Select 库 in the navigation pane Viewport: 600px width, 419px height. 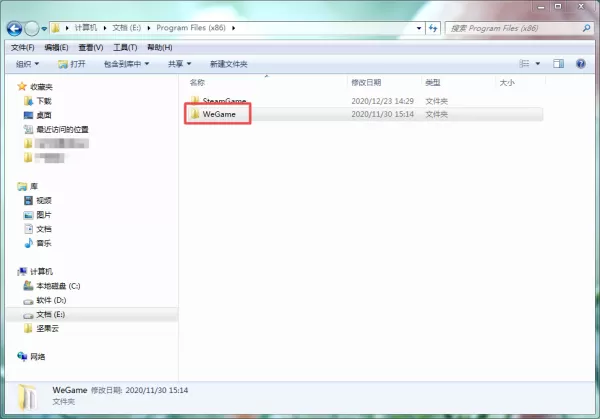(x=34, y=186)
